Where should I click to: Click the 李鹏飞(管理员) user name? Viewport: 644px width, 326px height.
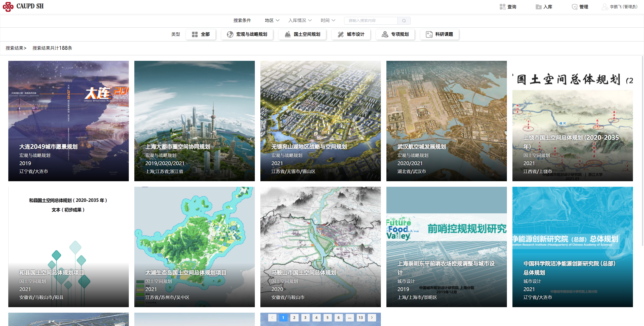pyautogui.click(x=624, y=7)
